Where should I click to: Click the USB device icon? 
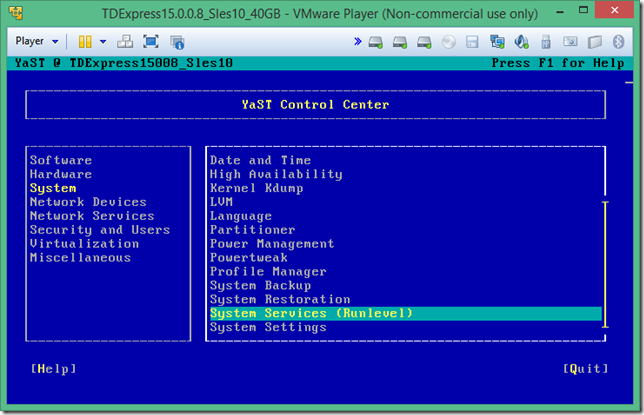pos(546,42)
